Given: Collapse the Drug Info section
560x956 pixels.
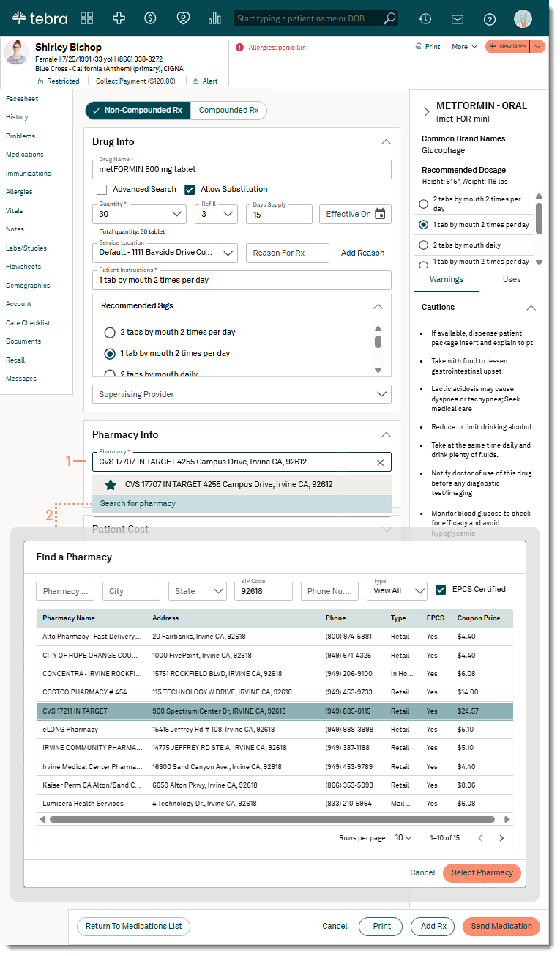Looking at the screenshot, I should 386,141.
